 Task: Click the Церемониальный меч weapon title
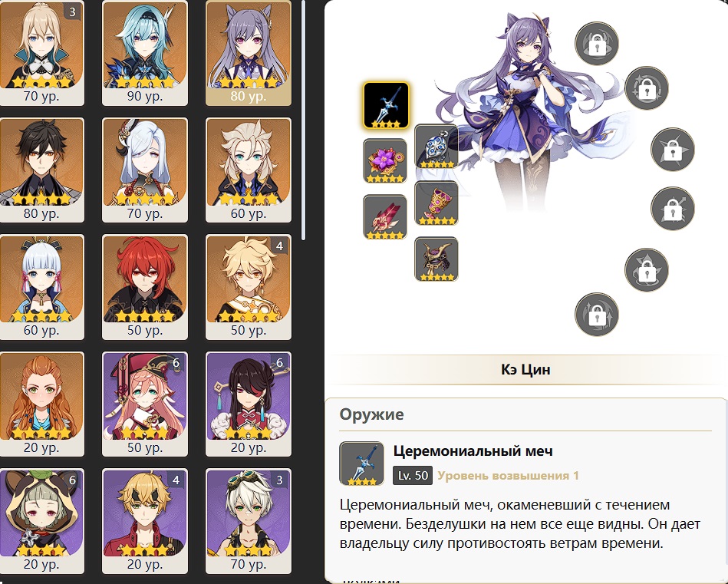pyautogui.click(x=473, y=451)
